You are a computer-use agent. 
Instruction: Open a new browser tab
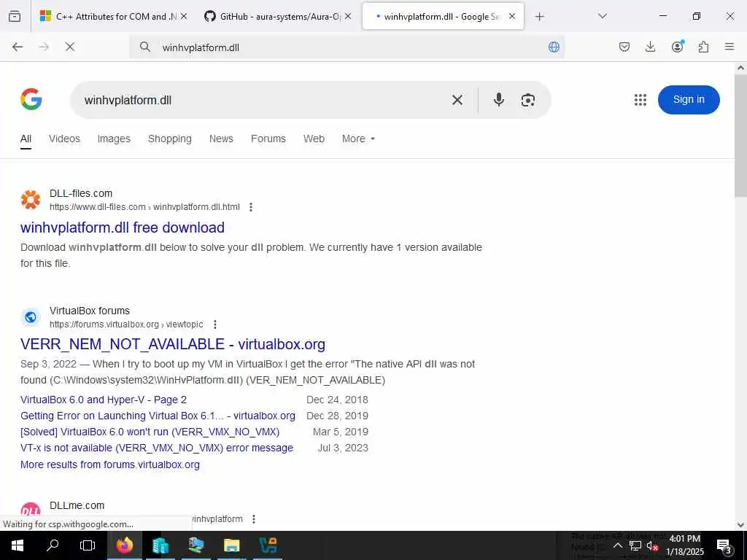click(539, 17)
